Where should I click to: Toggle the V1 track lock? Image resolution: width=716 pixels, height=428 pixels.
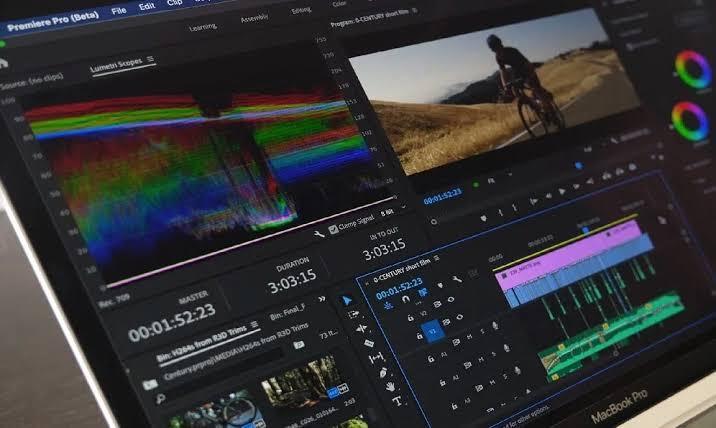tap(420, 336)
